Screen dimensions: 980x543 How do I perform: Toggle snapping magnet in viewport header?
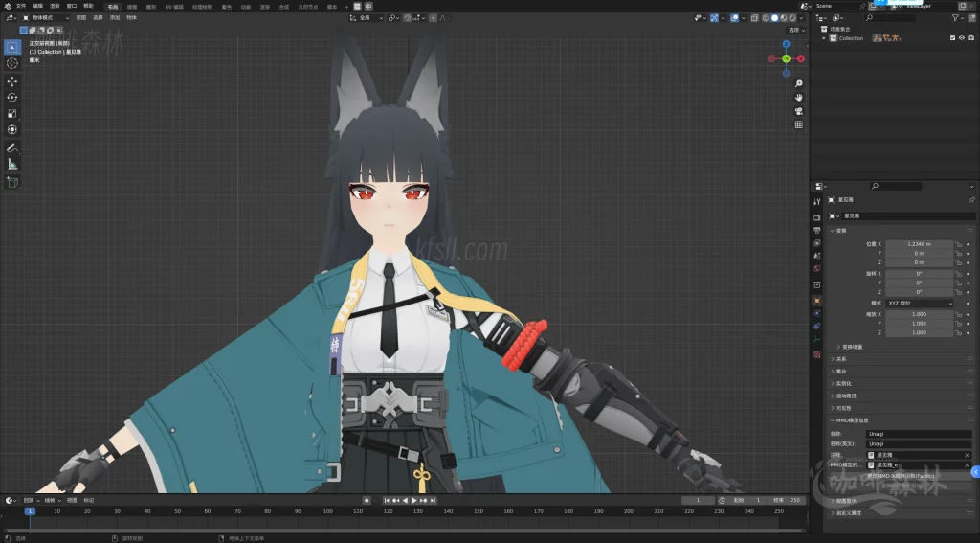[408, 18]
